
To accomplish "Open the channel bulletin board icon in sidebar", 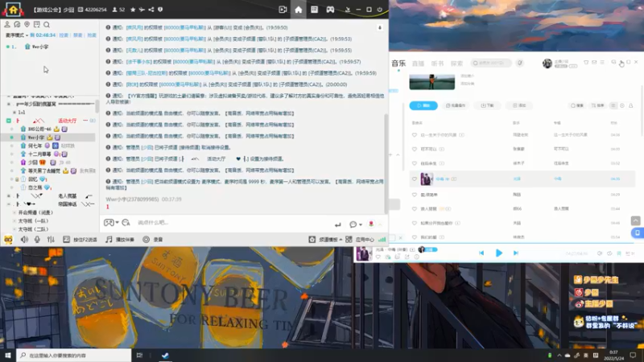I will click(36, 25).
